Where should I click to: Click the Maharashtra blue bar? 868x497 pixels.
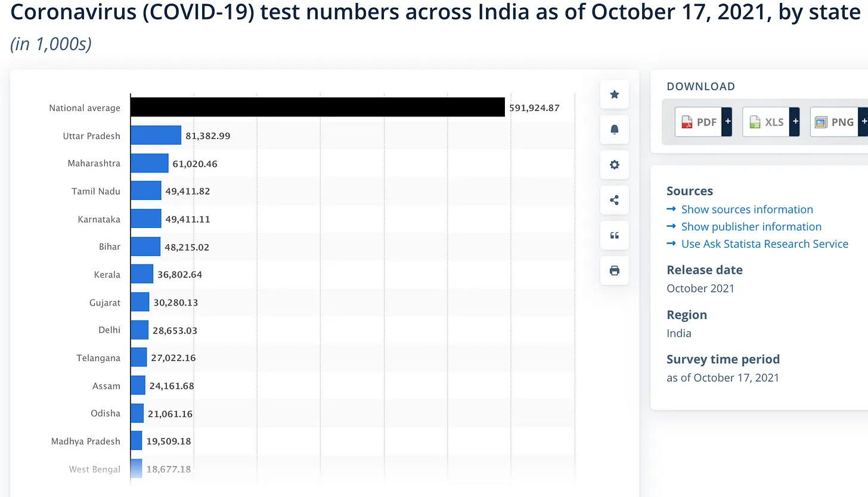(150, 163)
